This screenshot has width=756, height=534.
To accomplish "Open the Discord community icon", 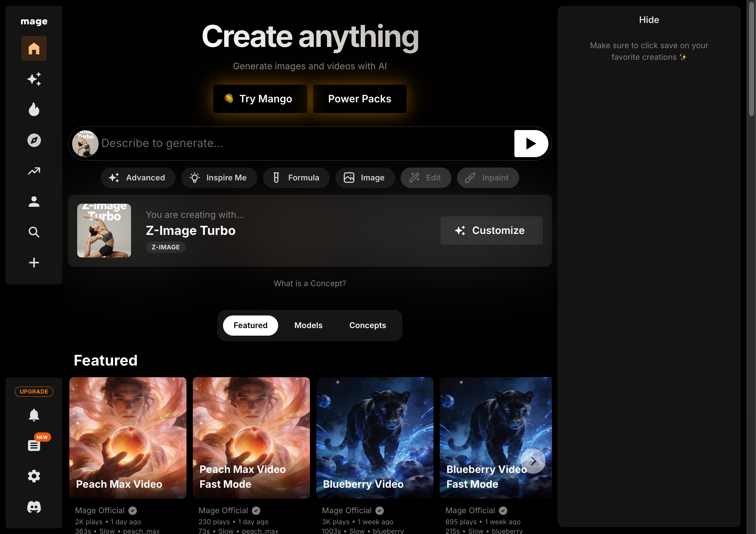I will [x=34, y=507].
